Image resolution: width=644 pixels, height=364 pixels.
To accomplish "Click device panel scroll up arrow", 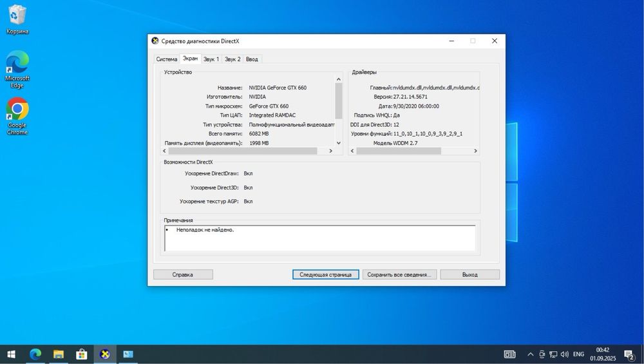I will (339, 79).
